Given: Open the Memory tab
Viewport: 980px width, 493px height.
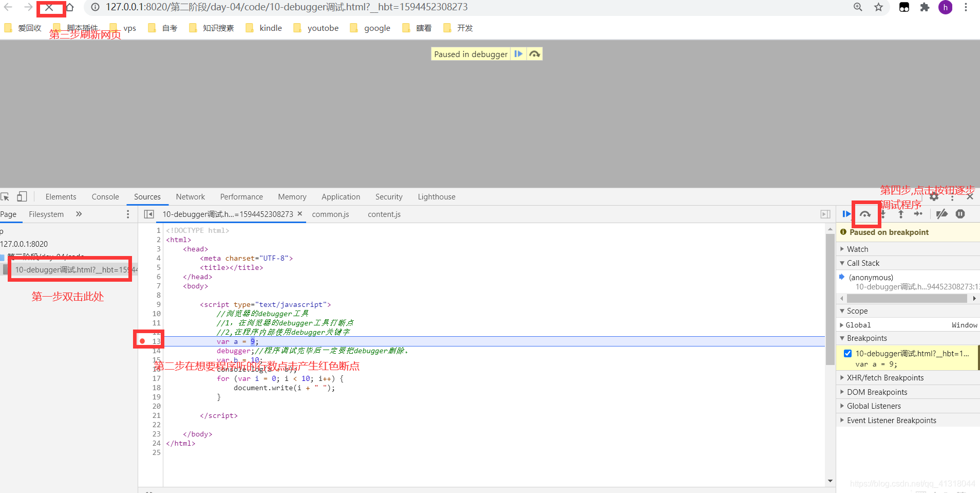Looking at the screenshot, I should [292, 197].
